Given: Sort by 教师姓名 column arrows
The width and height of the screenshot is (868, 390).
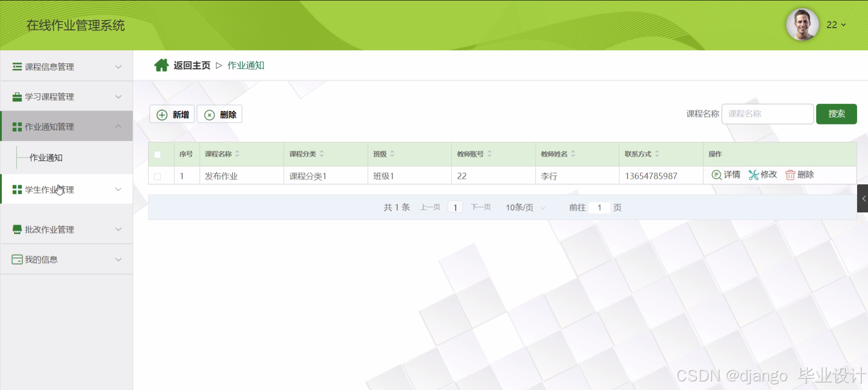Looking at the screenshot, I should 573,154.
